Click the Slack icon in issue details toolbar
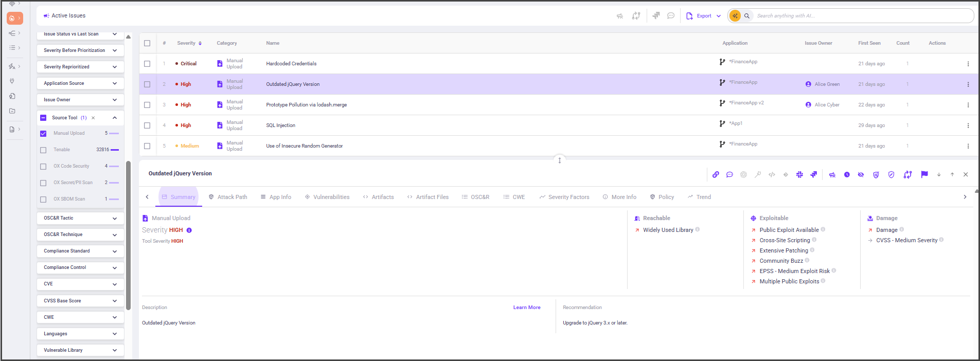The height and width of the screenshot is (361, 980). click(799, 175)
